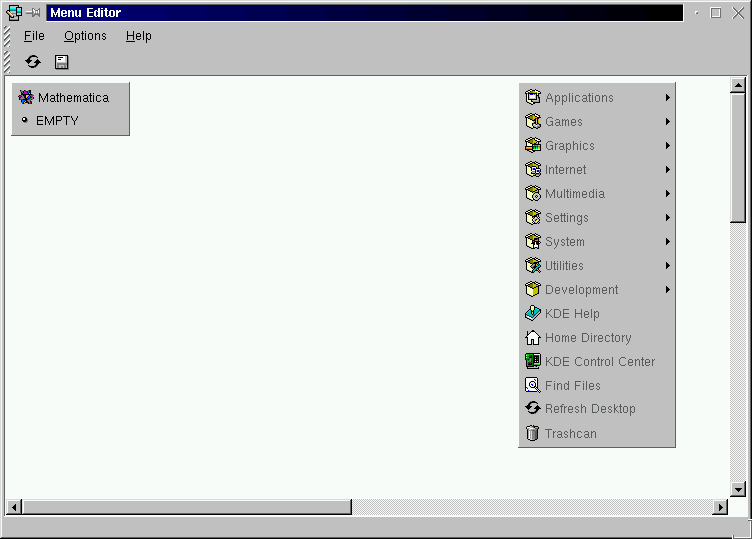Viewport: 752px width, 539px height.
Task: Click the Trashcan icon
Action: (533, 434)
